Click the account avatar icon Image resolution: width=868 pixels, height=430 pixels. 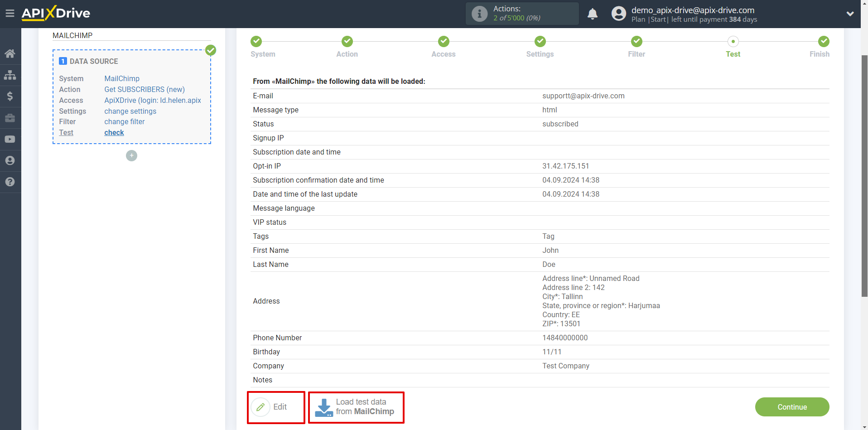pyautogui.click(x=619, y=14)
